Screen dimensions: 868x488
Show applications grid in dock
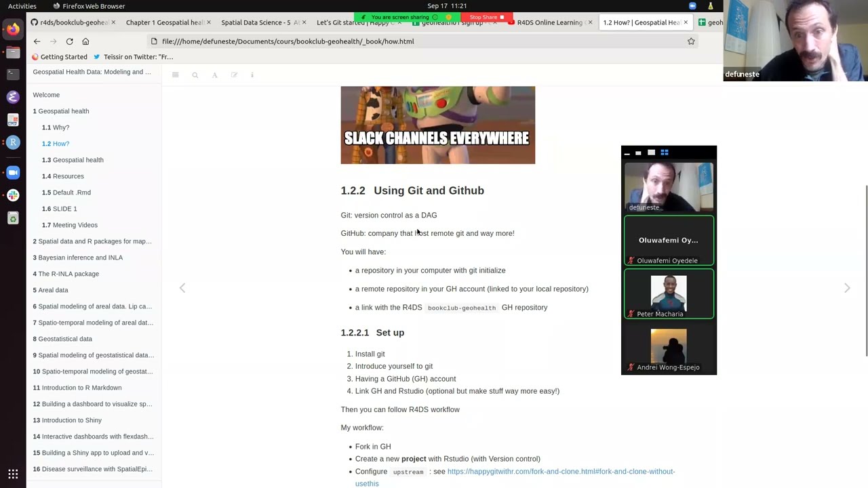13,474
